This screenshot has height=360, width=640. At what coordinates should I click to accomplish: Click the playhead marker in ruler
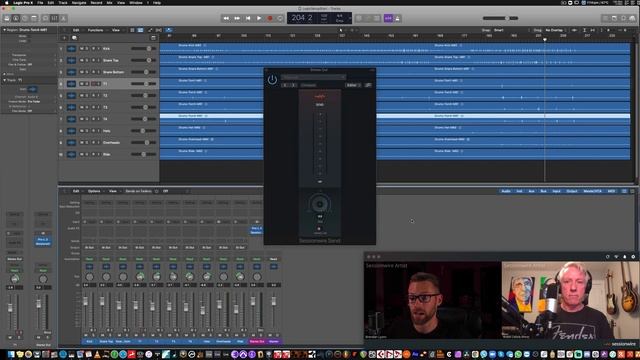[x=544, y=40]
